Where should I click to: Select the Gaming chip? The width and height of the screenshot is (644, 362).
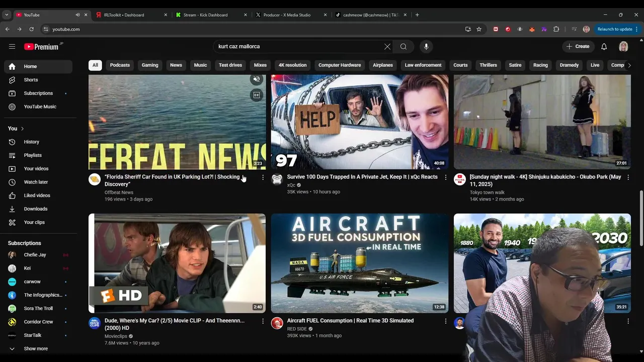[150, 65]
